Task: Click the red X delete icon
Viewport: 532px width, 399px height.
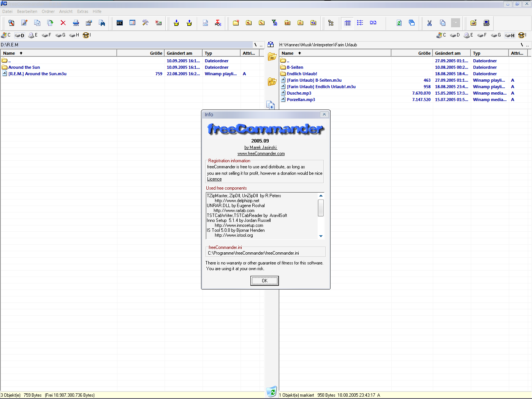Action: [63, 23]
